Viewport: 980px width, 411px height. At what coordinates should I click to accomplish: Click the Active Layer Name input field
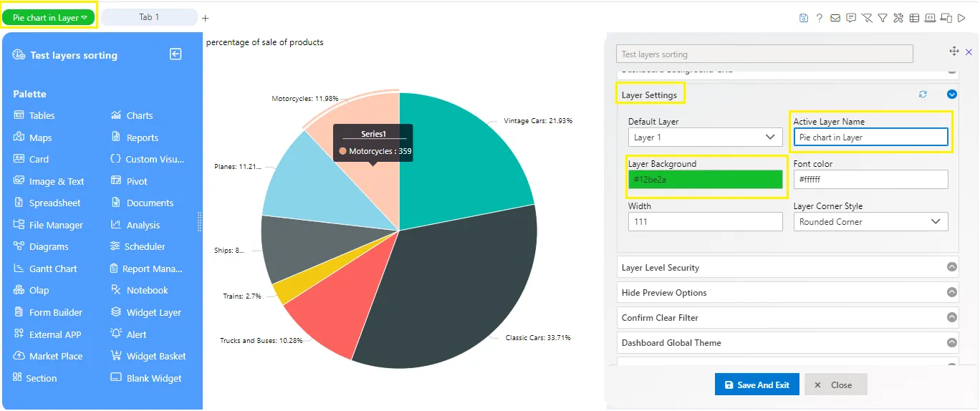[x=870, y=137]
